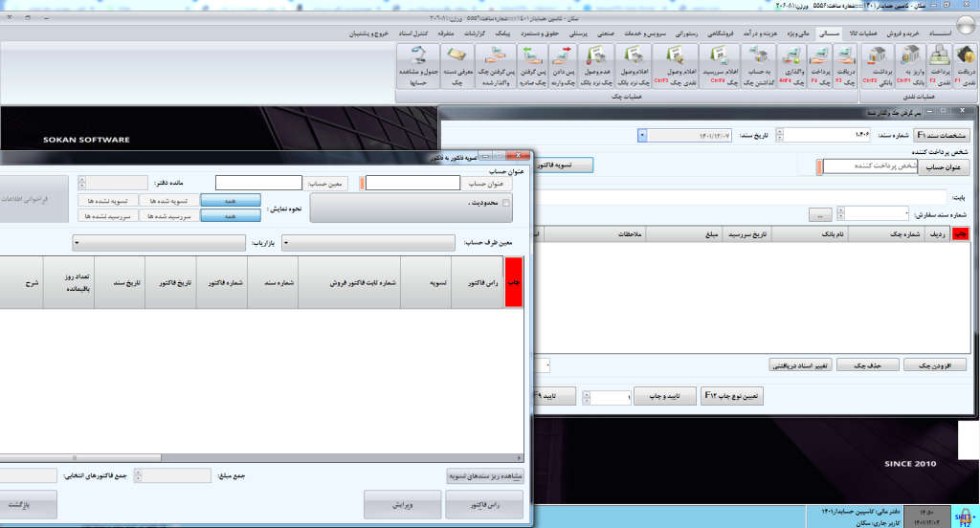Click the راس فاکتور button at bottom
The width and height of the screenshot is (980, 528).
[x=484, y=505]
